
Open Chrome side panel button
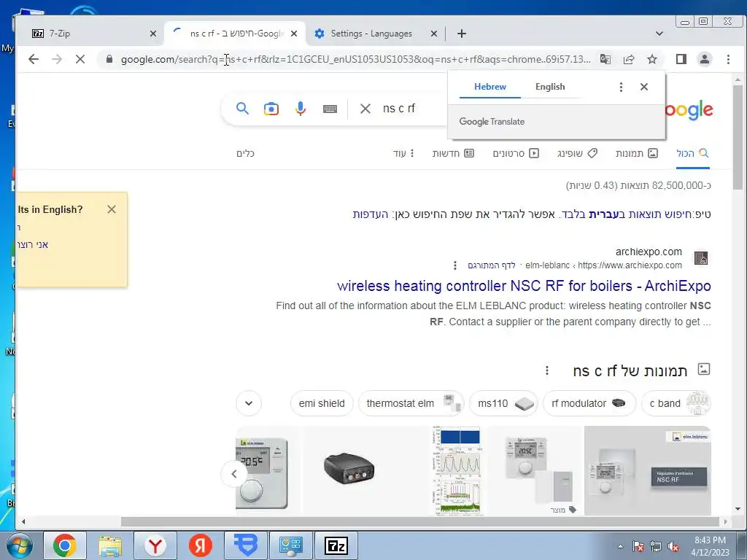tap(681, 59)
